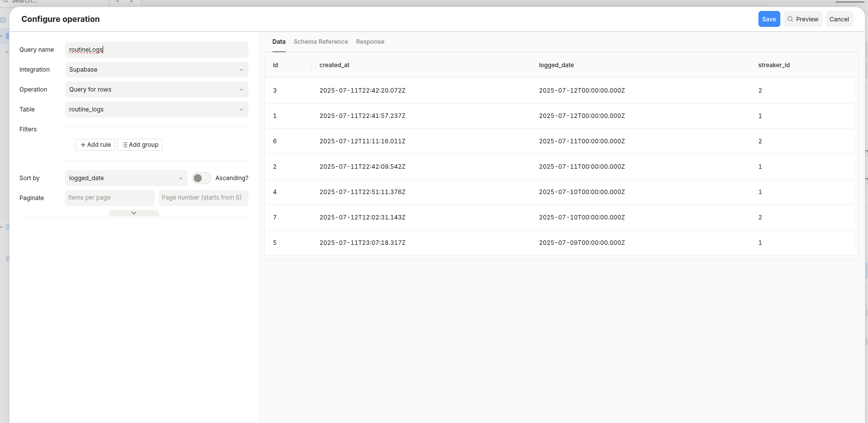Toggle the Ascending sort switch
Image resolution: width=868 pixels, height=423 pixels.
[201, 178]
